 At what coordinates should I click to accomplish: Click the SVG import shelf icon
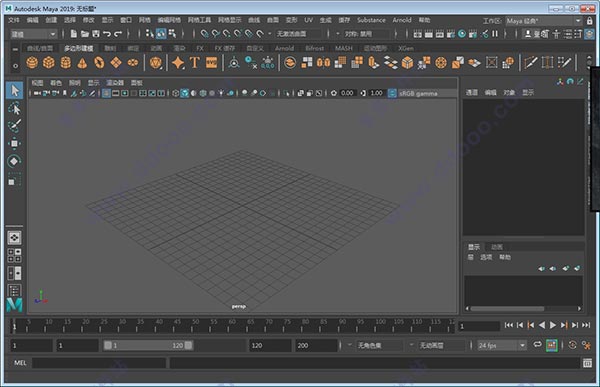coord(212,62)
